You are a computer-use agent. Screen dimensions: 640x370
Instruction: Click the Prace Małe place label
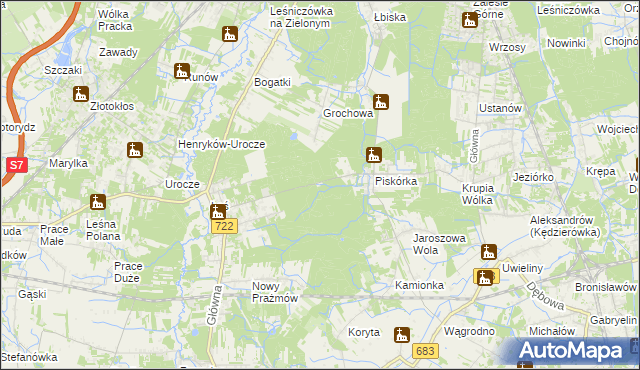pos(54,235)
